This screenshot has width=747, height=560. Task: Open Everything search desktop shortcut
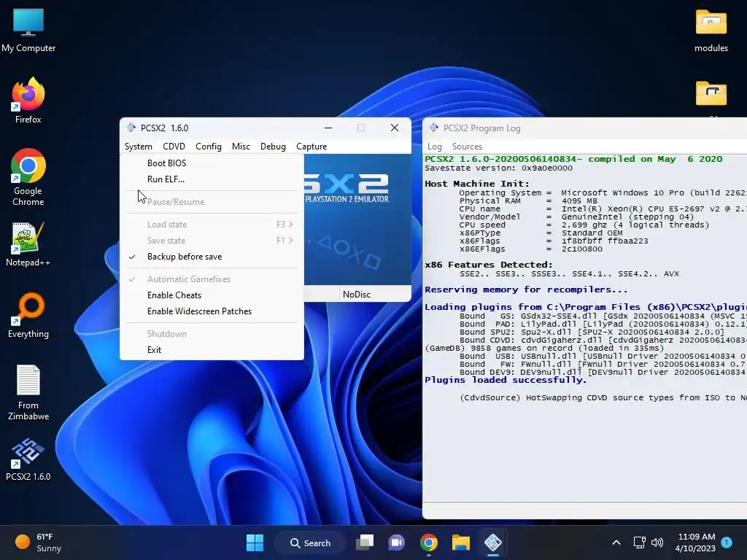pos(28,315)
